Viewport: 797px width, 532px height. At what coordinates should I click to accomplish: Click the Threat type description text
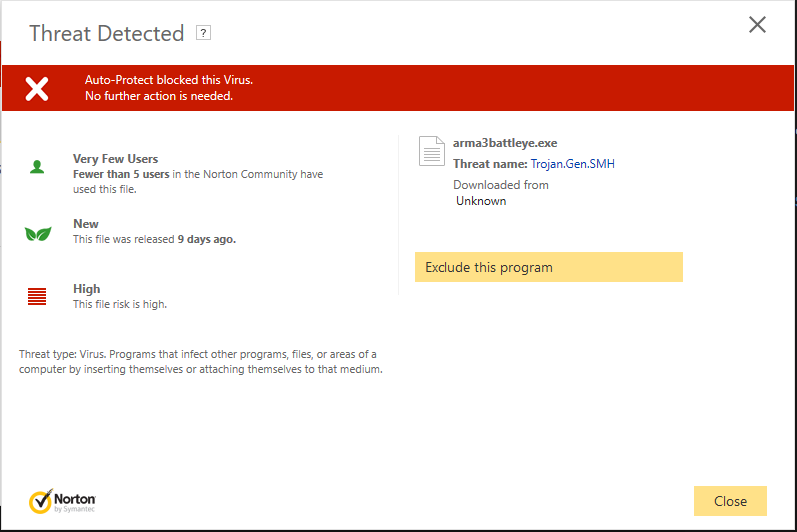[201, 362]
